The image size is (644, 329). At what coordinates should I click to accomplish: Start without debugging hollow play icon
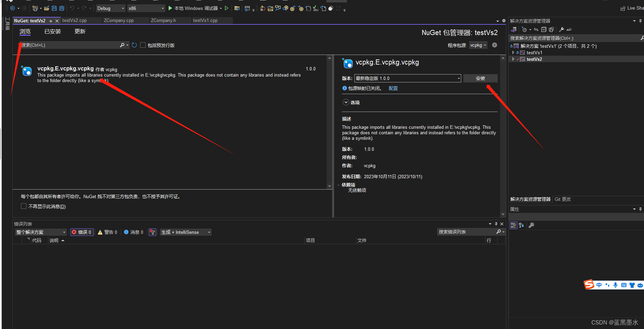point(227,8)
